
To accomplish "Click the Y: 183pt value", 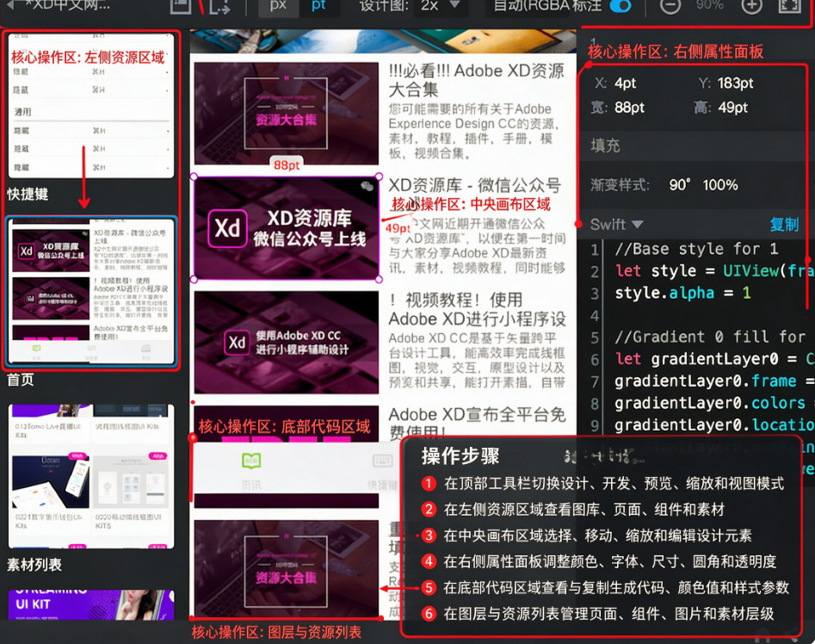I will click(736, 84).
